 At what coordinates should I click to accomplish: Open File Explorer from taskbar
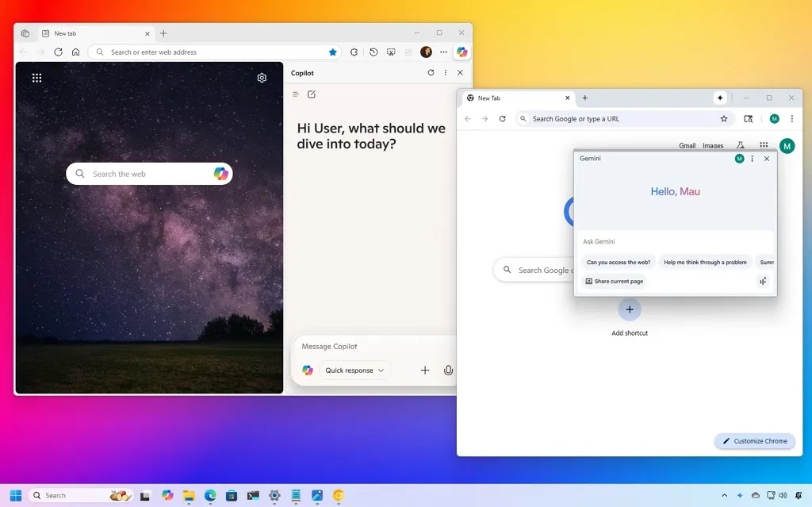[x=189, y=496]
